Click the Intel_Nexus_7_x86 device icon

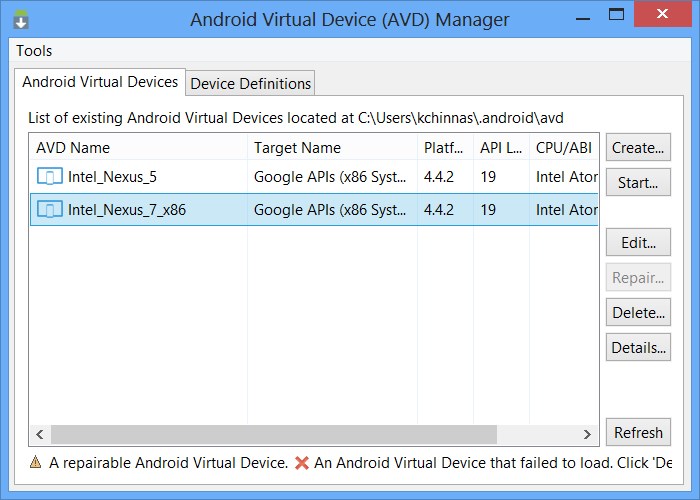49,210
